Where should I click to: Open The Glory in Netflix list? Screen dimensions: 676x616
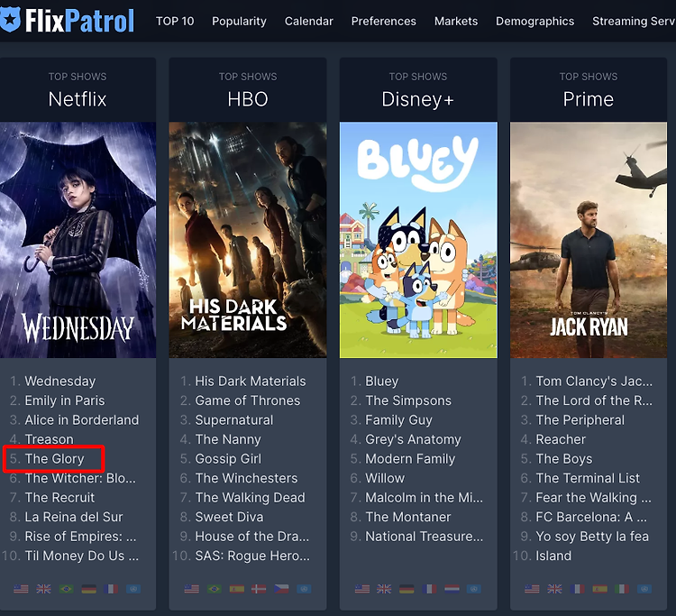coord(54,458)
